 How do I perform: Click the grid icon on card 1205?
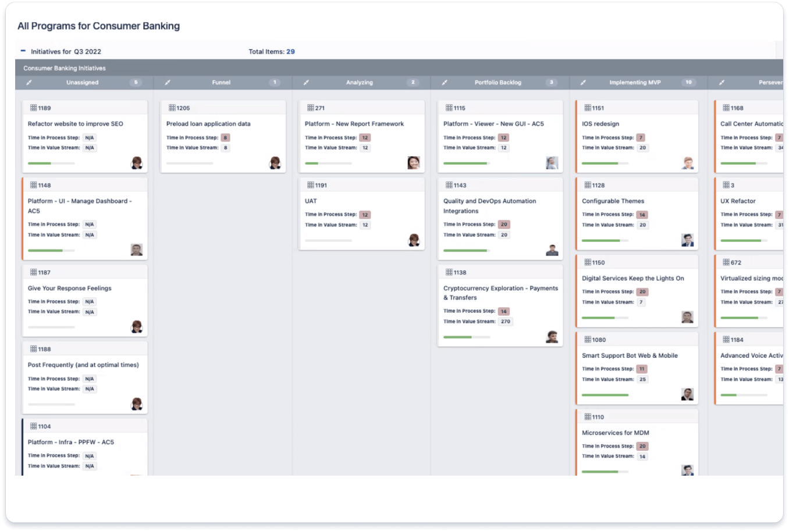[172, 108]
